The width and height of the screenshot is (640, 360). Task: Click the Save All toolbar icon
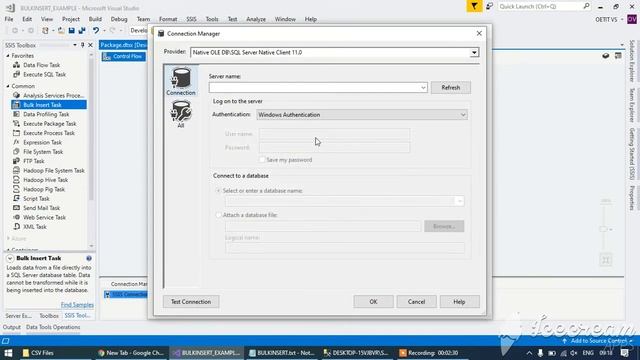[x=82, y=31]
